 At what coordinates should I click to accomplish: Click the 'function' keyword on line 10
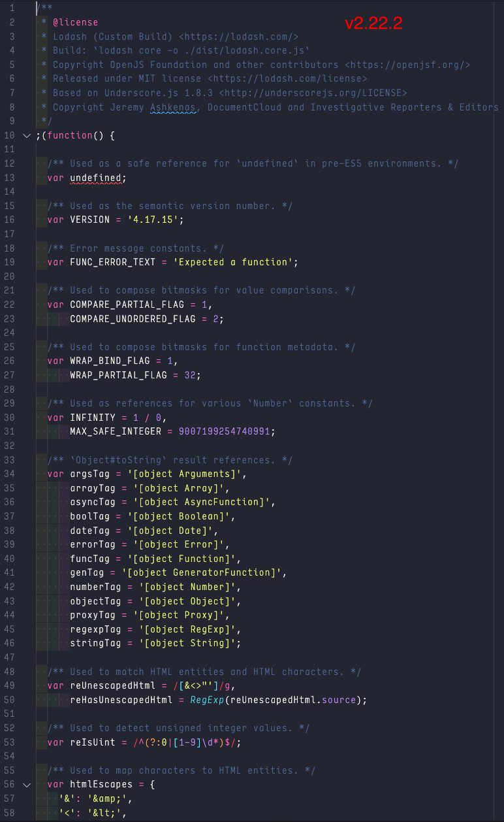point(70,136)
